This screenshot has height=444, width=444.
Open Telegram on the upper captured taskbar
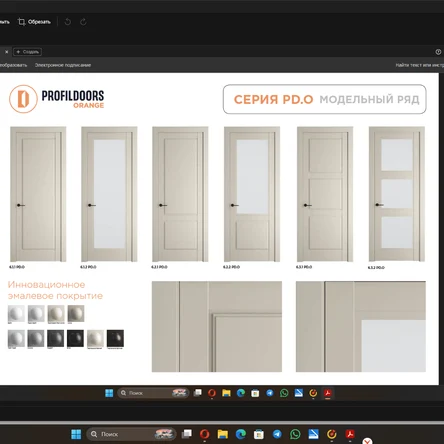tap(270, 393)
